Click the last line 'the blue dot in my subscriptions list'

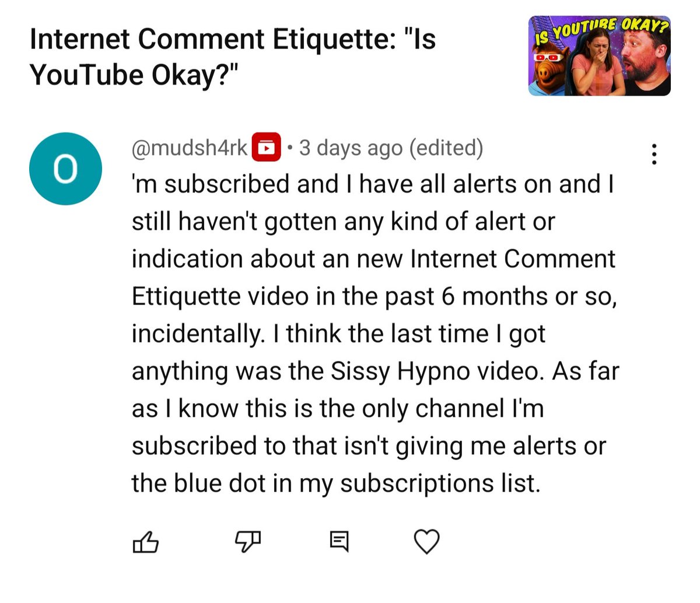(x=336, y=483)
